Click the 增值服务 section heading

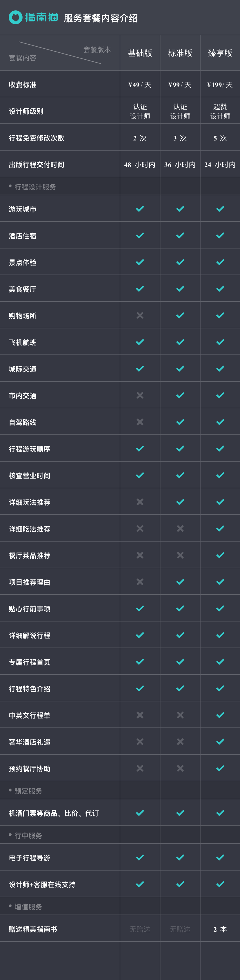tap(28, 906)
